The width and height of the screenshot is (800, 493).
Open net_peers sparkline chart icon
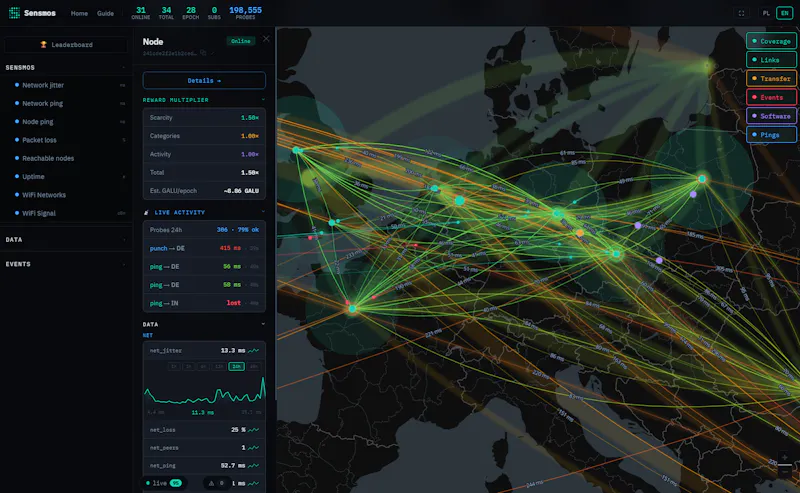(x=253, y=448)
